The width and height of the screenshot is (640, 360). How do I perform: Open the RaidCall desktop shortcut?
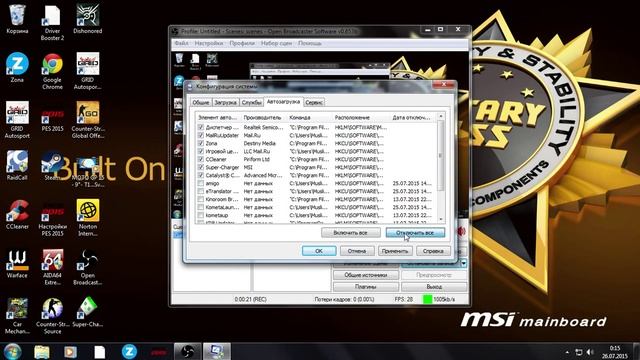click(x=17, y=165)
